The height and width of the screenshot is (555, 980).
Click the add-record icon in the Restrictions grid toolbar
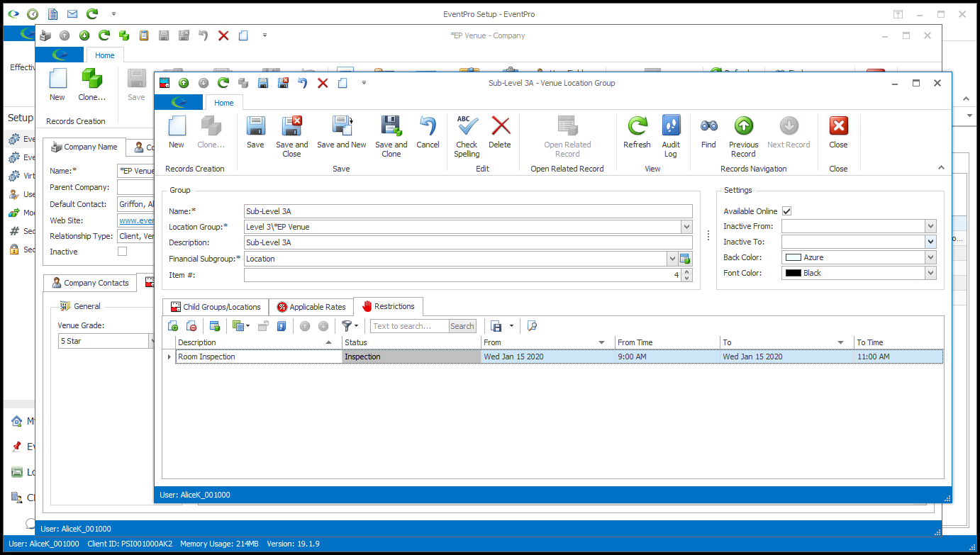[x=173, y=326]
